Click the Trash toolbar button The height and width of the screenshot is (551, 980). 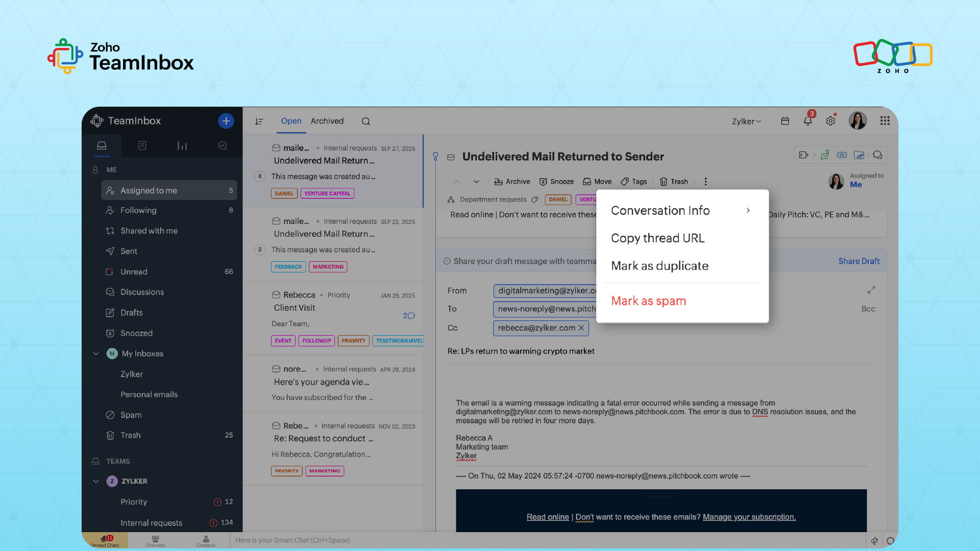(x=674, y=182)
